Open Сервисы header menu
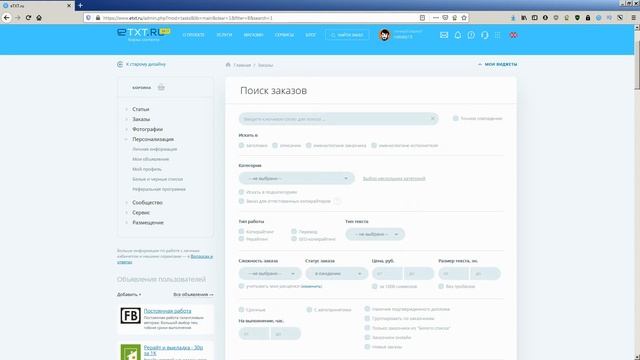The image size is (640, 360). point(284,35)
